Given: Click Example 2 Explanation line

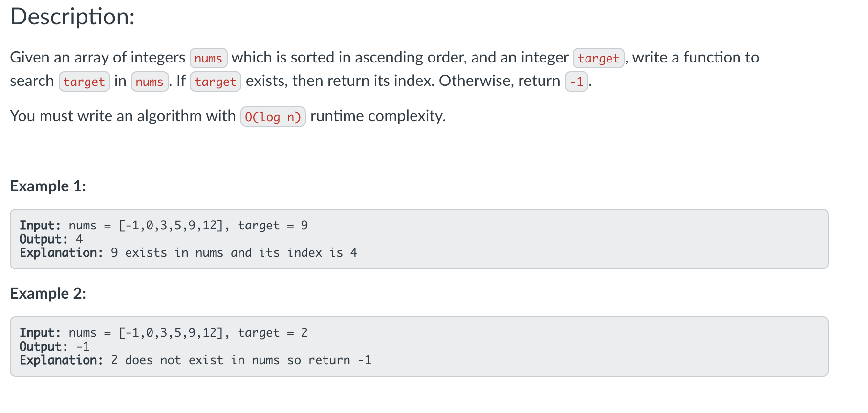Looking at the screenshot, I should pos(195,360).
